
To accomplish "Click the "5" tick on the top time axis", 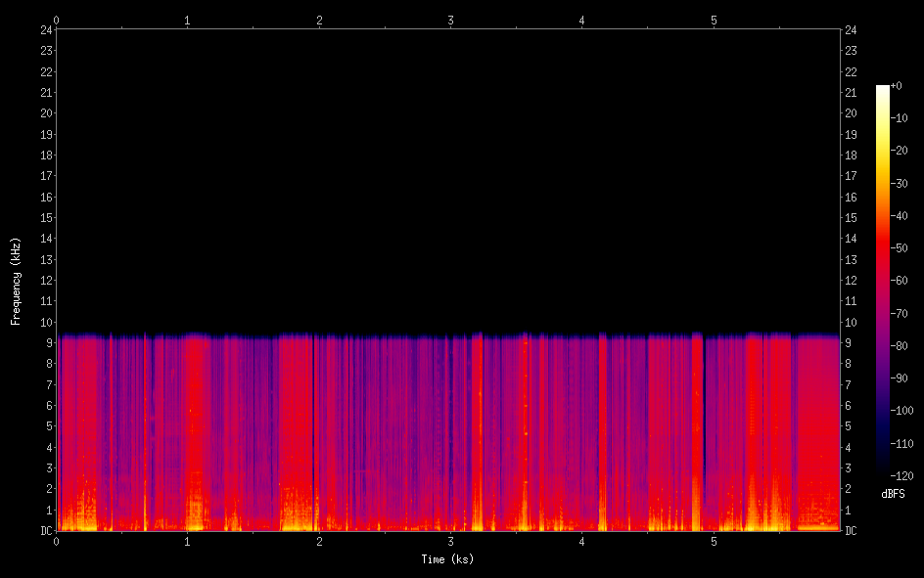I will pyautogui.click(x=714, y=20).
